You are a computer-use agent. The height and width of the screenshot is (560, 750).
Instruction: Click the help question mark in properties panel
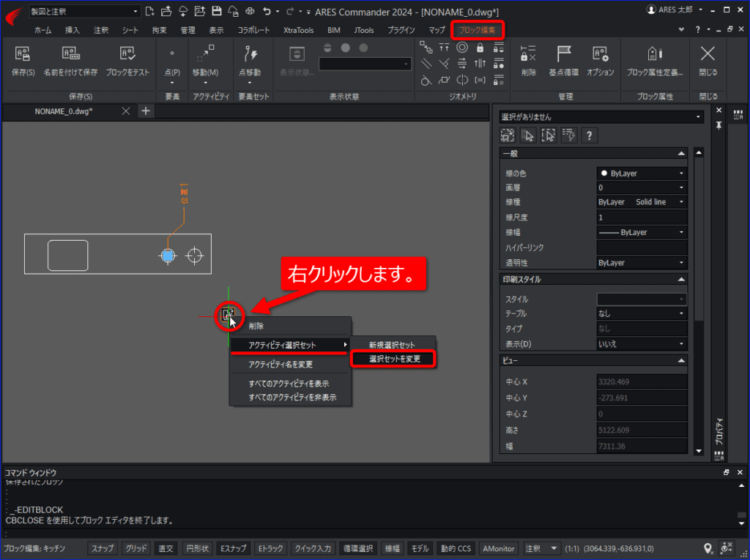tap(589, 136)
